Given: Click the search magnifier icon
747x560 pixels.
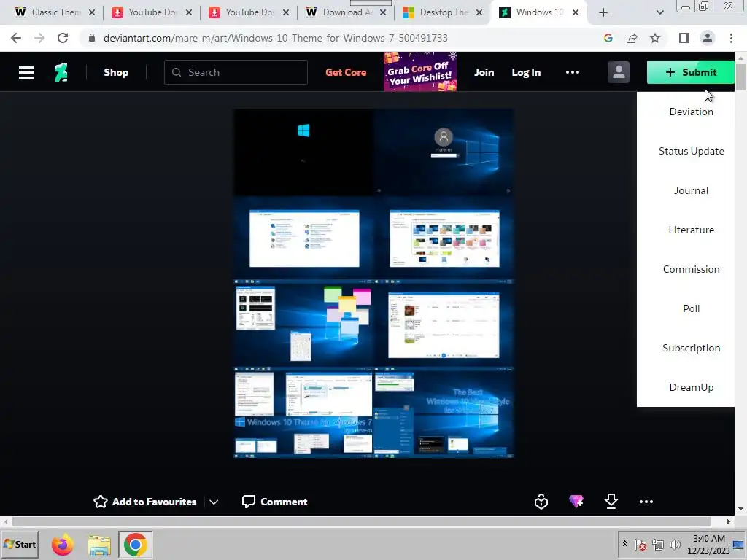Looking at the screenshot, I should tap(177, 72).
